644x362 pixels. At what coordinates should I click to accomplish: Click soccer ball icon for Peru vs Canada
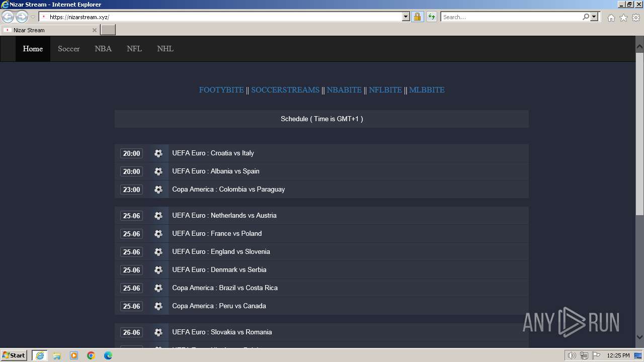pyautogui.click(x=158, y=306)
